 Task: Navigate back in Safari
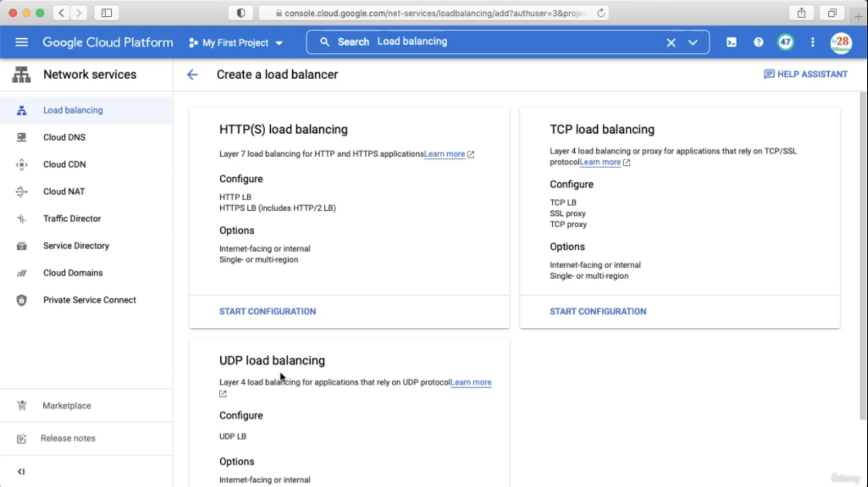point(62,13)
